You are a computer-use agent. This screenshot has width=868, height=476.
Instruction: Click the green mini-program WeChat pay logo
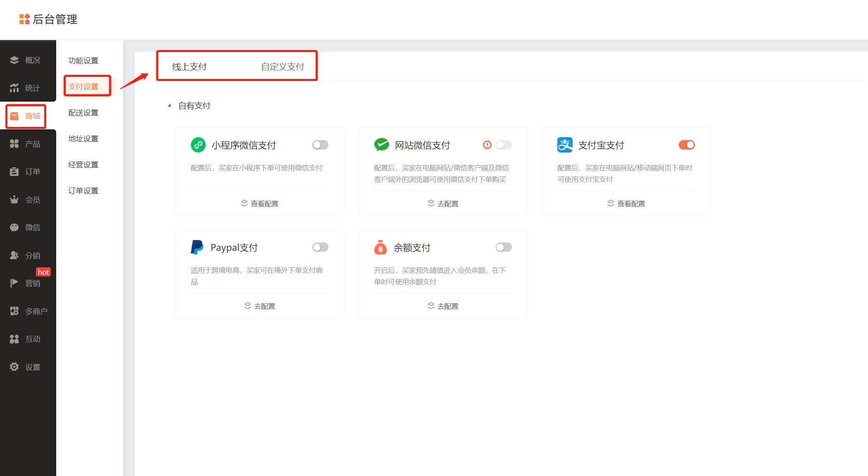pos(198,145)
